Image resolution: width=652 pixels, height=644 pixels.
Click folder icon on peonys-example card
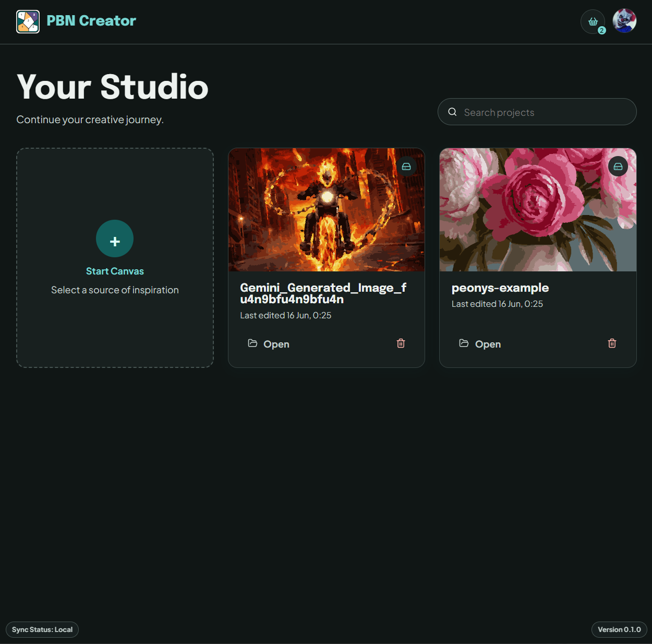point(464,343)
